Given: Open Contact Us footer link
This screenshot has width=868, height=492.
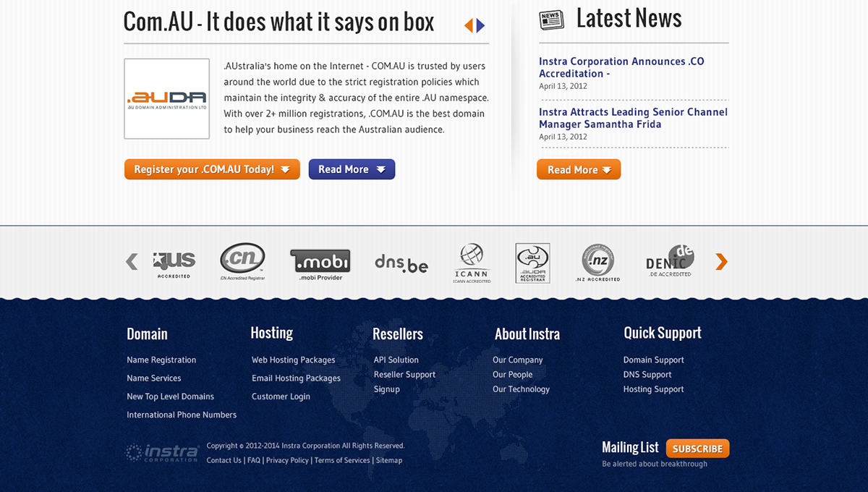Looking at the screenshot, I should pyautogui.click(x=224, y=460).
